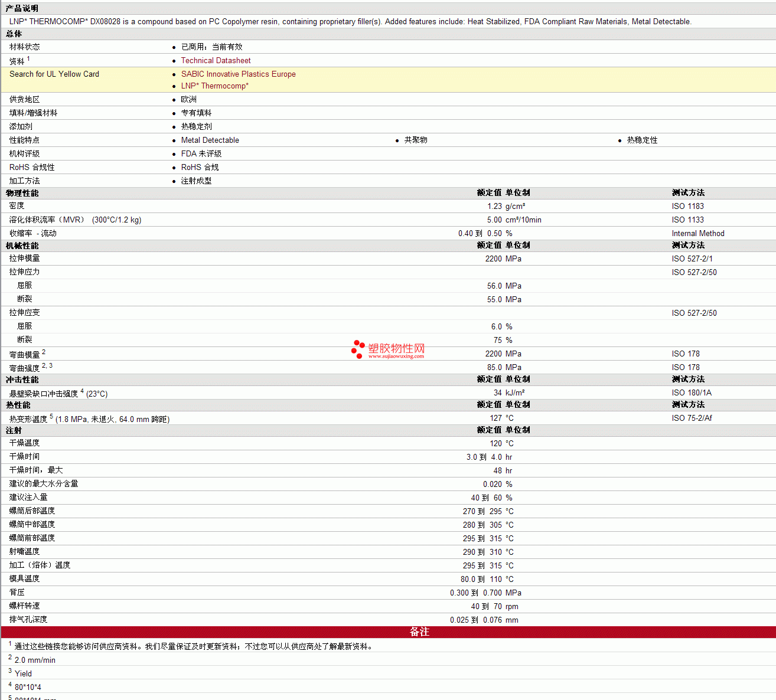
Task: Click the 热稳定性 feature entry
Action: [642, 140]
